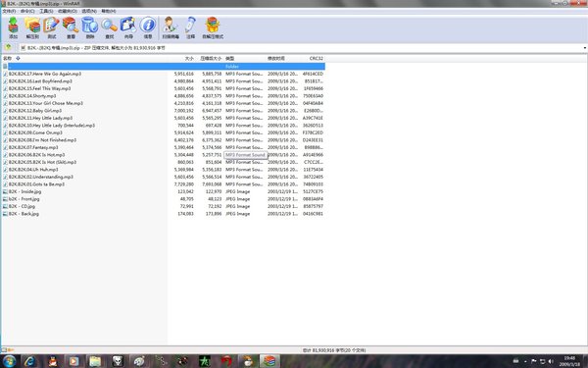Click the Virus Scan toolbar icon
Screen dimensions: 588x368
click(171, 28)
